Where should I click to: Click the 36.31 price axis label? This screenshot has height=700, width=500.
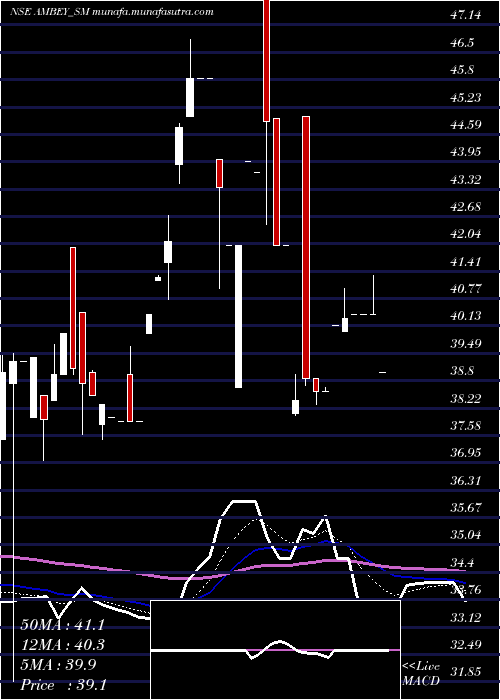[x=465, y=480]
